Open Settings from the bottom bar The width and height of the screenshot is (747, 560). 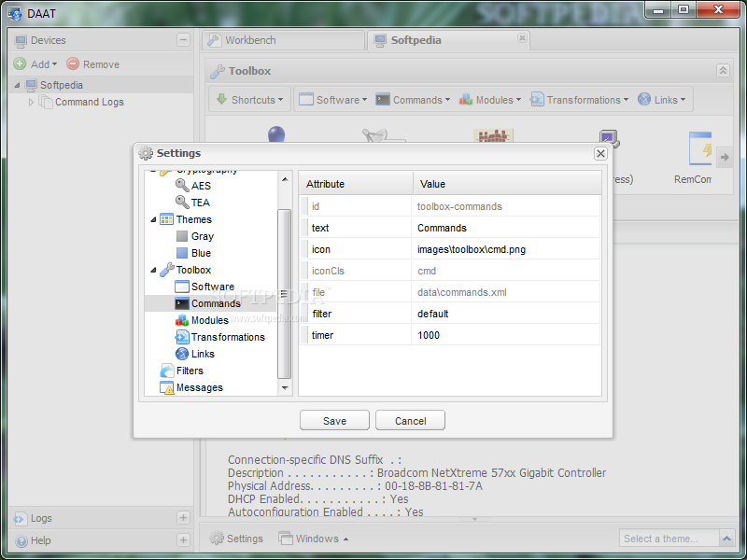(236, 539)
